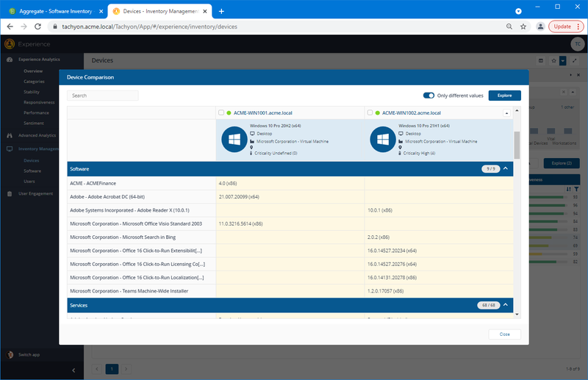The width and height of the screenshot is (588, 380).
Task: Open ACME-WIN1002.acme.local device link
Action: tap(412, 113)
